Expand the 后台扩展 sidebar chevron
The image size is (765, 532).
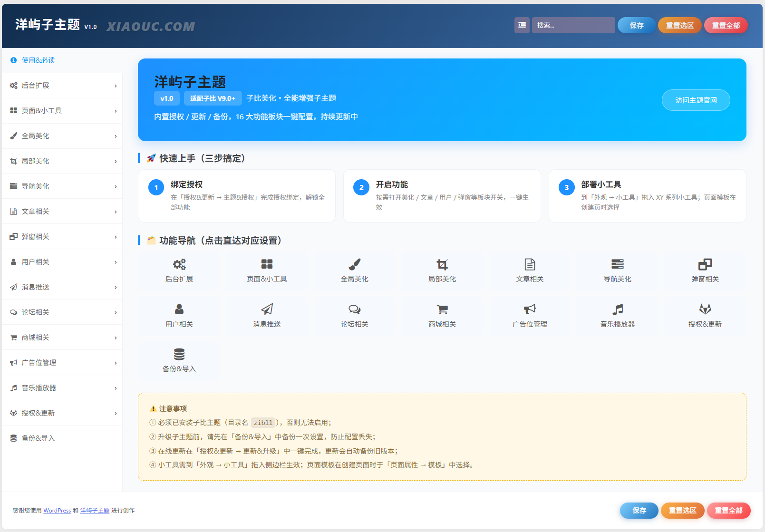[116, 86]
